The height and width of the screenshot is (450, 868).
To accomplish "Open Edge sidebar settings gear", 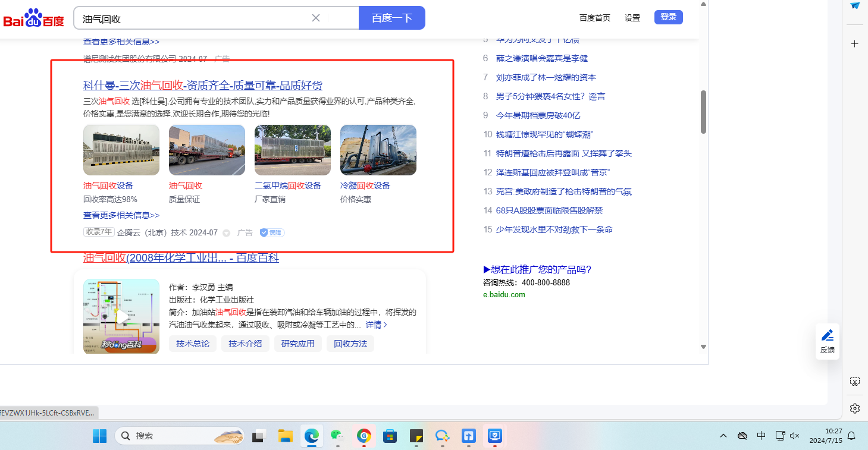I will click(855, 408).
